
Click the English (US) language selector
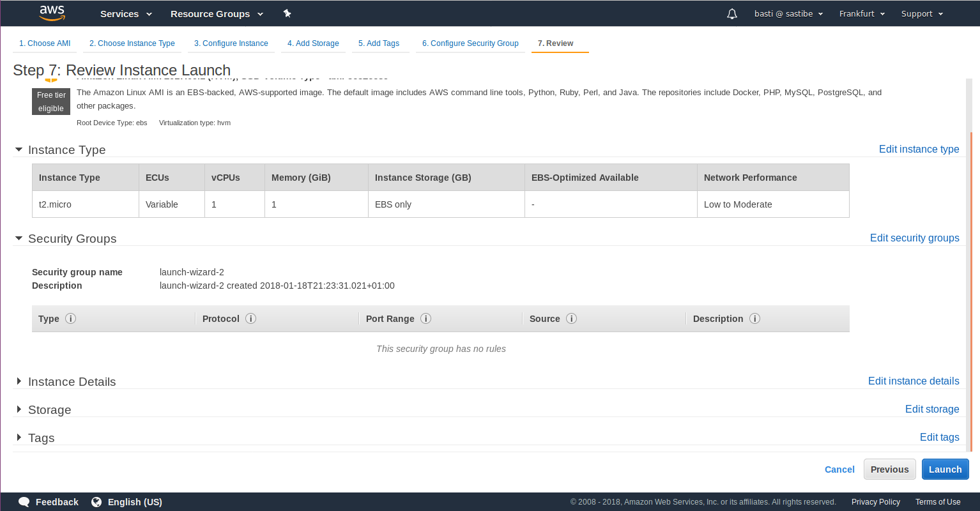tap(135, 502)
